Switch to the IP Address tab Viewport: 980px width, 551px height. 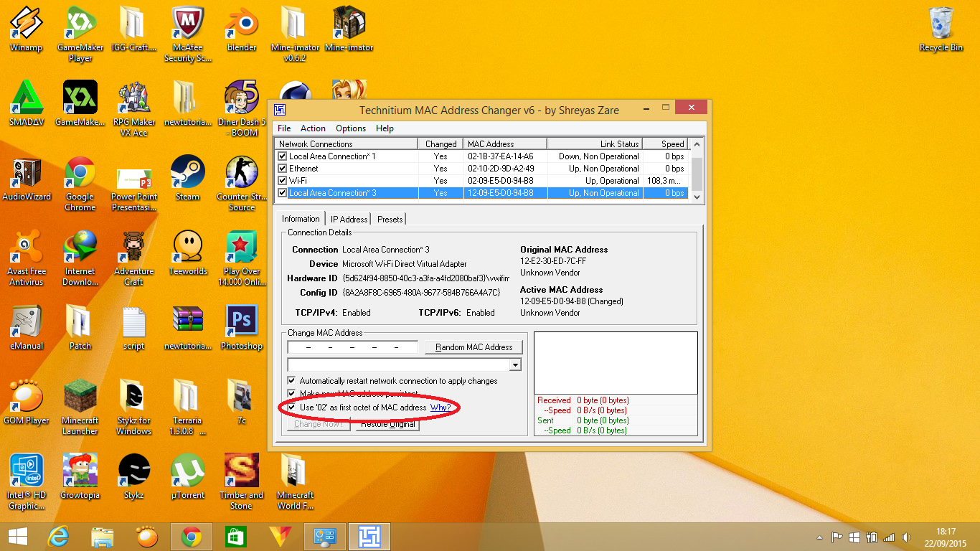point(349,219)
